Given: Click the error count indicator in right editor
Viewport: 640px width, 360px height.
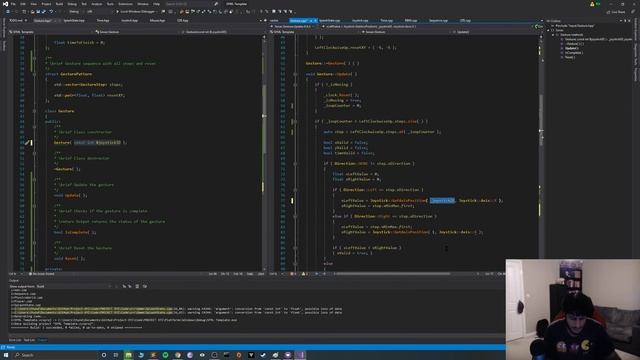Looking at the screenshot, I should [293, 274].
